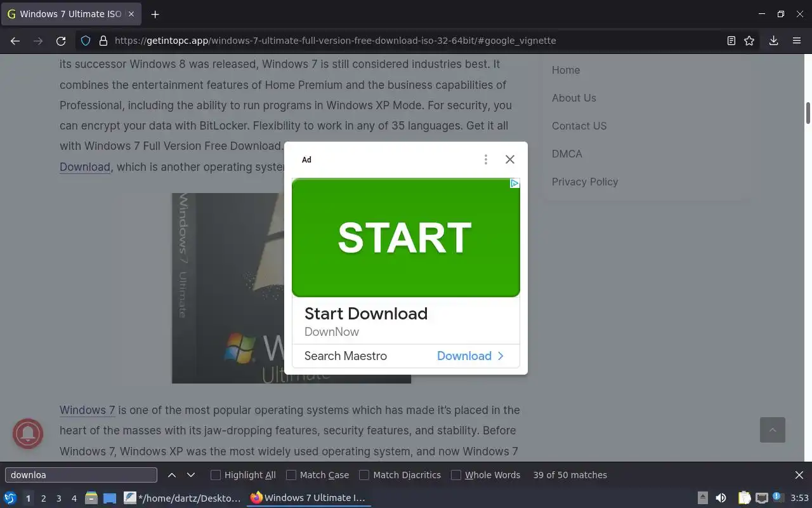Open the taskbar file manager icon

coord(91,498)
